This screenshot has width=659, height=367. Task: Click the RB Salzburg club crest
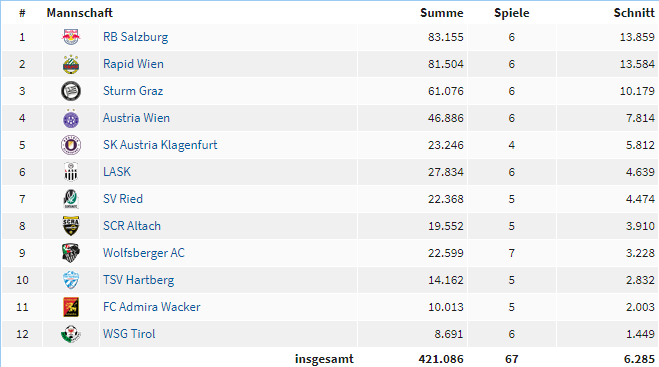(x=71, y=37)
